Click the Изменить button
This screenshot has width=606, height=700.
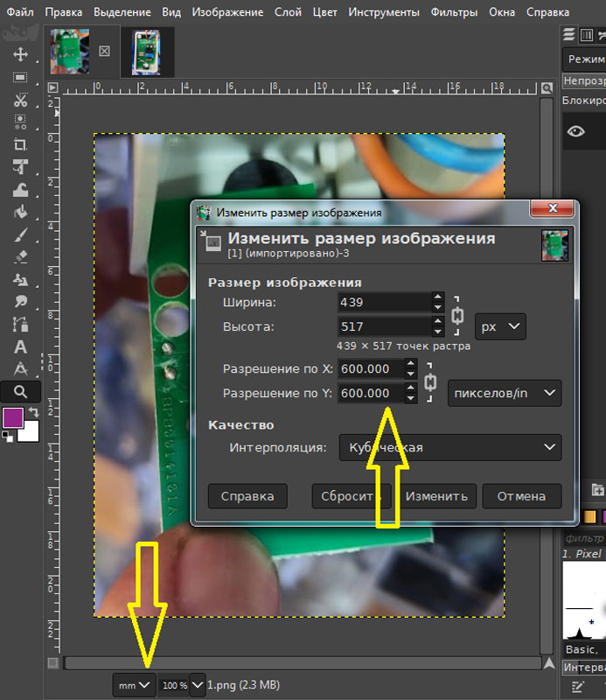point(436,496)
